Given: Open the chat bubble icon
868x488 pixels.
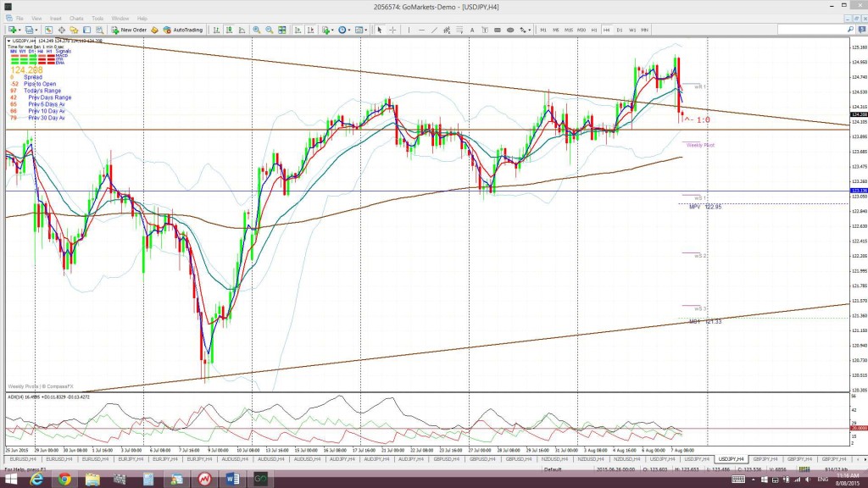Looking at the screenshot, I should (x=862, y=30).
